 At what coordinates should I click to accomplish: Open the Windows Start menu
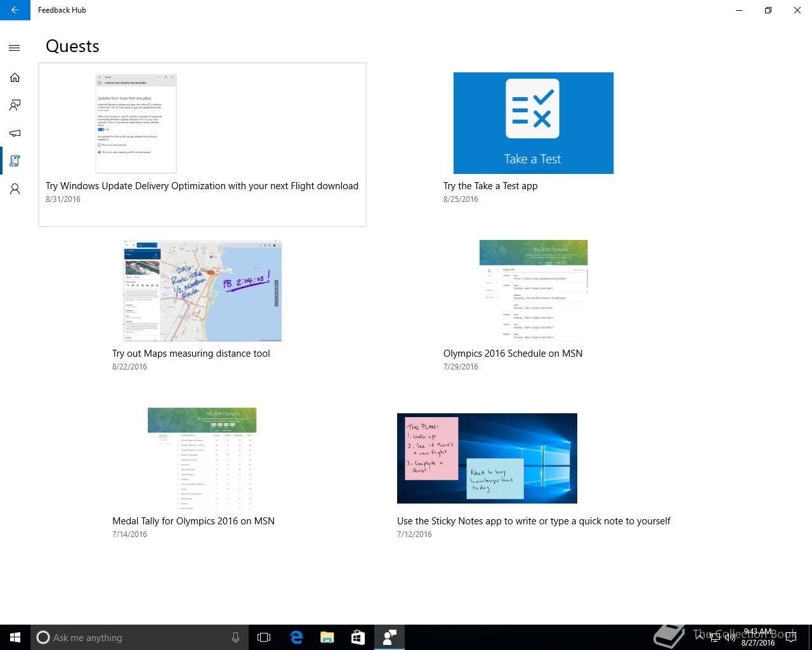[15, 637]
